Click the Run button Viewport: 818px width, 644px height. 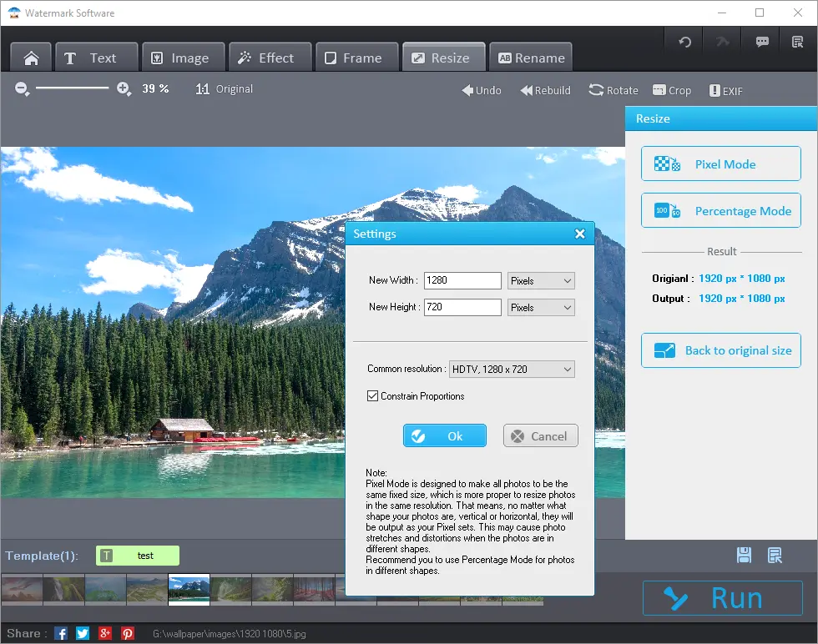click(x=723, y=598)
